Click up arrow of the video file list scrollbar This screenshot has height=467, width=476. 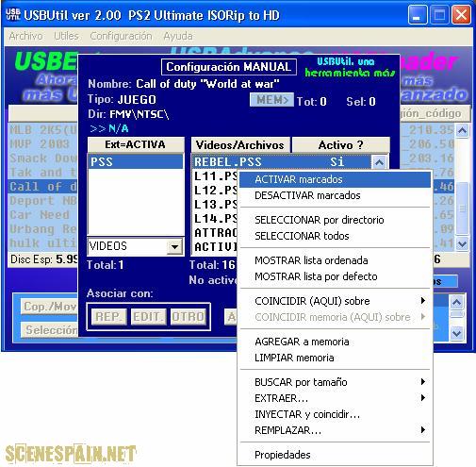(x=379, y=162)
